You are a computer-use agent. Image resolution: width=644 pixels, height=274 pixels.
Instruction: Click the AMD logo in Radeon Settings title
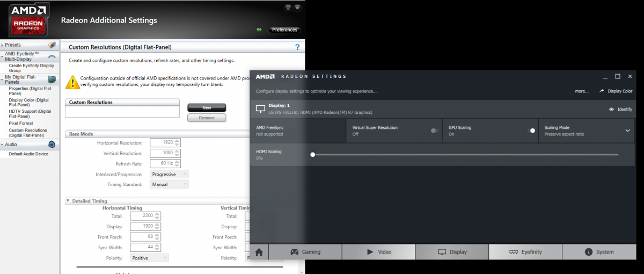(x=265, y=76)
